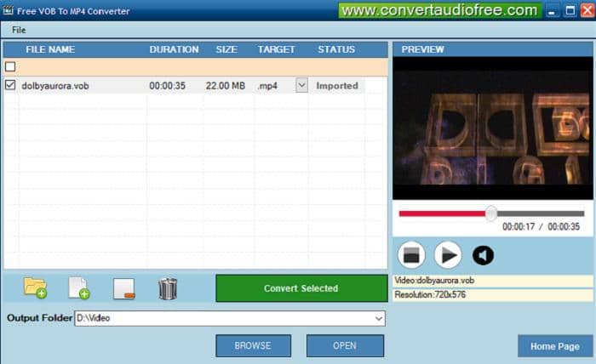Click the FILE NAME column header
This screenshot has height=364, width=596.
click(x=50, y=49)
